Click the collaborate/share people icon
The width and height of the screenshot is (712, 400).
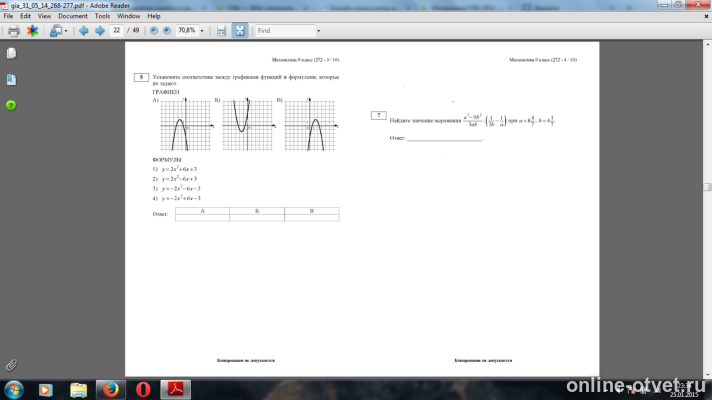click(x=56, y=31)
